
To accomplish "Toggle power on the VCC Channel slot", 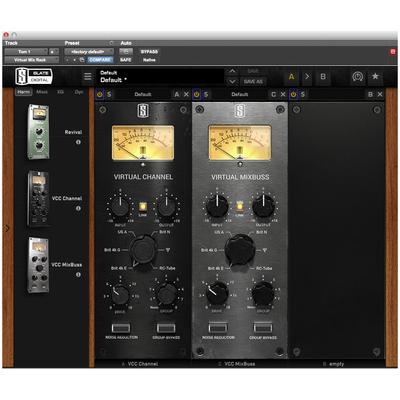I will pyautogui.click(x=100, y=95).
